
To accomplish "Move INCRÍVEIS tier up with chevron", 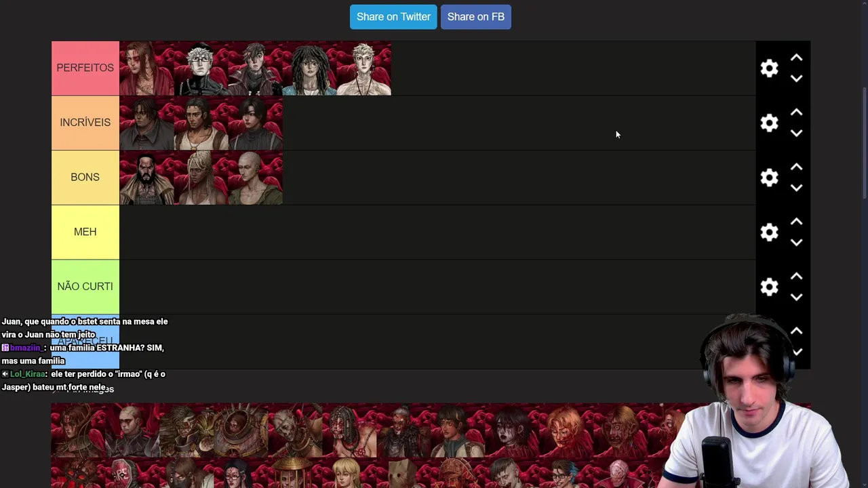I will click(x=796, y=113).
